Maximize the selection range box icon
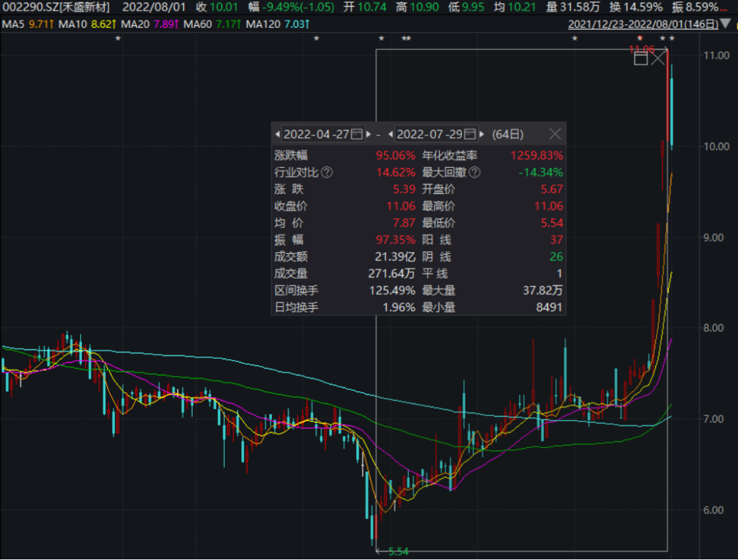Screen dimensions: 738x560 click(x=641, y=59)
